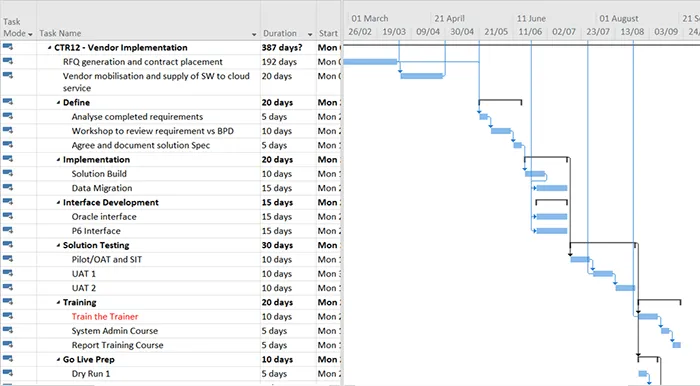Image resolution: width=700 pixels, height=386 pixels.
Task: Click task mode icon for Analyse completed requirements
Action: tap(8, 116)
